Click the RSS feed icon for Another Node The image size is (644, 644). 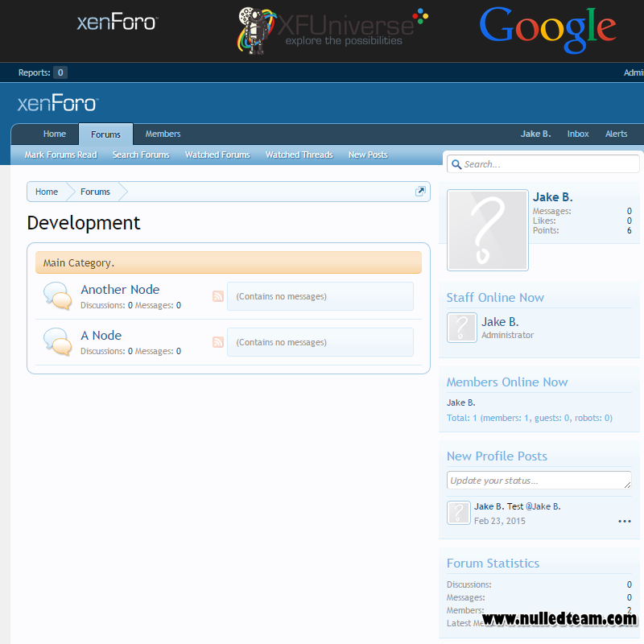218,296
